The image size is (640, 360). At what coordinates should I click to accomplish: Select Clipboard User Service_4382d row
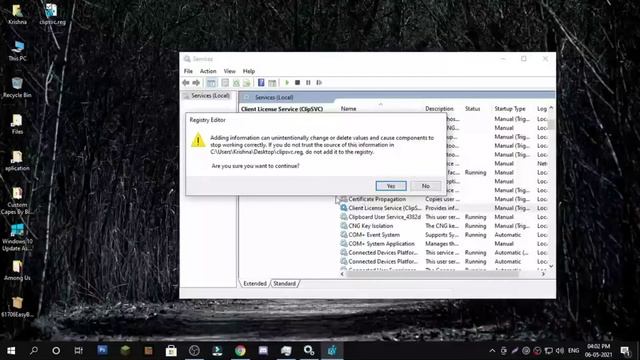(443, 217)
